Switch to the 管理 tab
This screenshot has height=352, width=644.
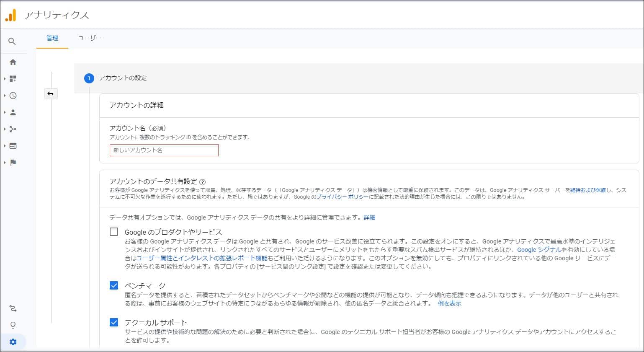pyautogui.click(x=52, y=38)
